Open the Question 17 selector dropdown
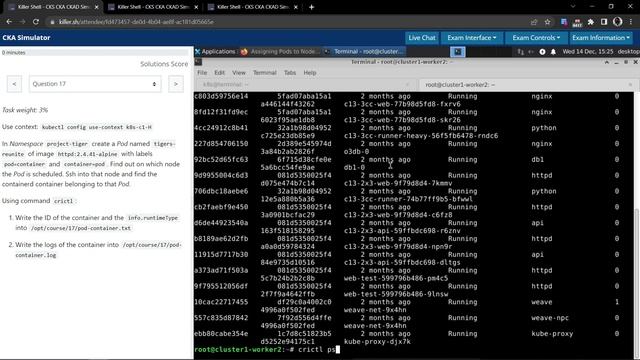 point(95,84)
